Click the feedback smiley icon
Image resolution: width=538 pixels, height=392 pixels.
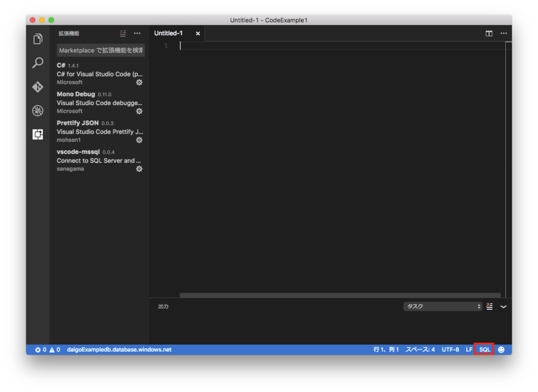click(501, 349)
